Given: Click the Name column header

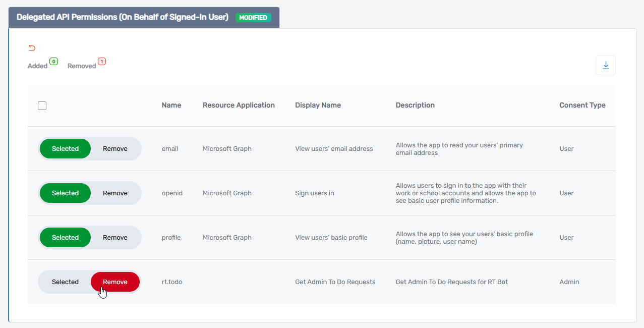Looking at the screenshot, I should (x=171, y=105).
